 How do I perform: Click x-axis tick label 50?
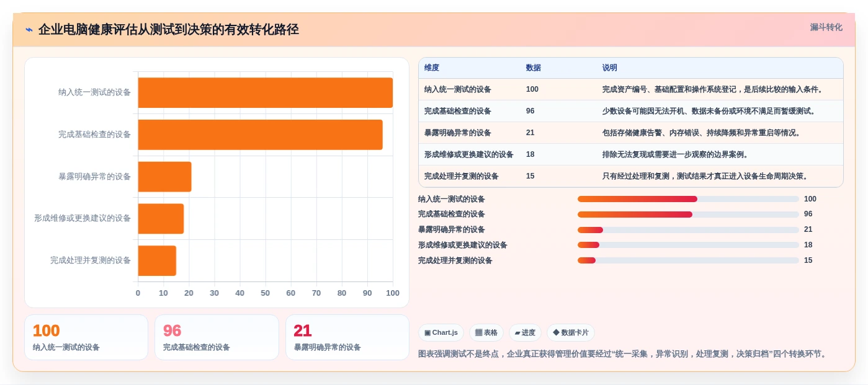coord(265,293)
